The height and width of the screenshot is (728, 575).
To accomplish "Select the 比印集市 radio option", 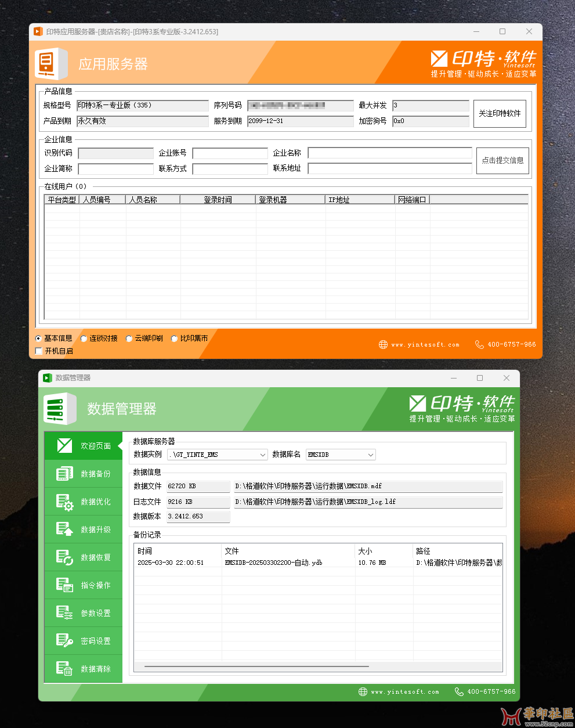I will click(x=174, y=338).
